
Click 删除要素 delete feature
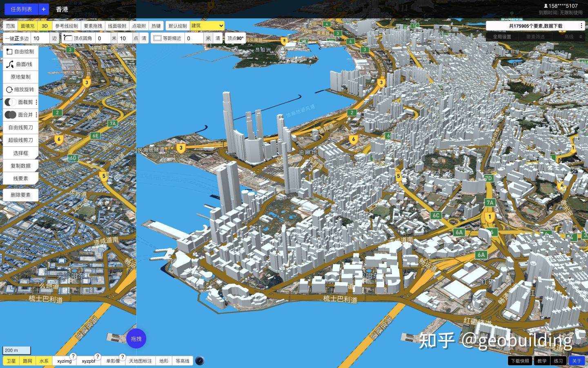click(x=20, y=195)
